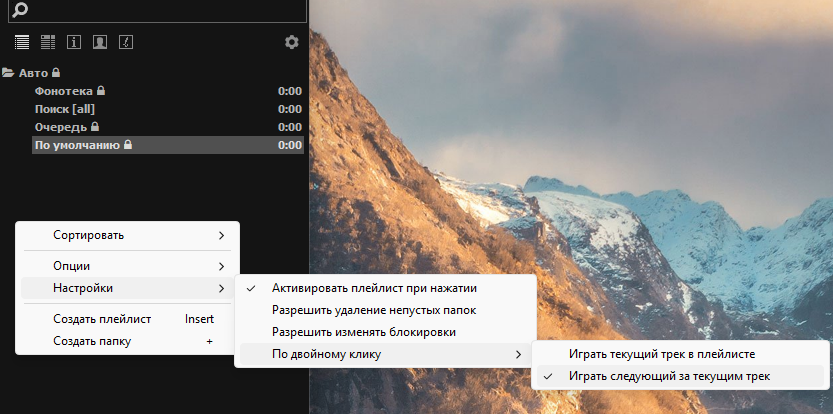
Task: Click the open folder icon beside Авто
Action: (8, 73)
